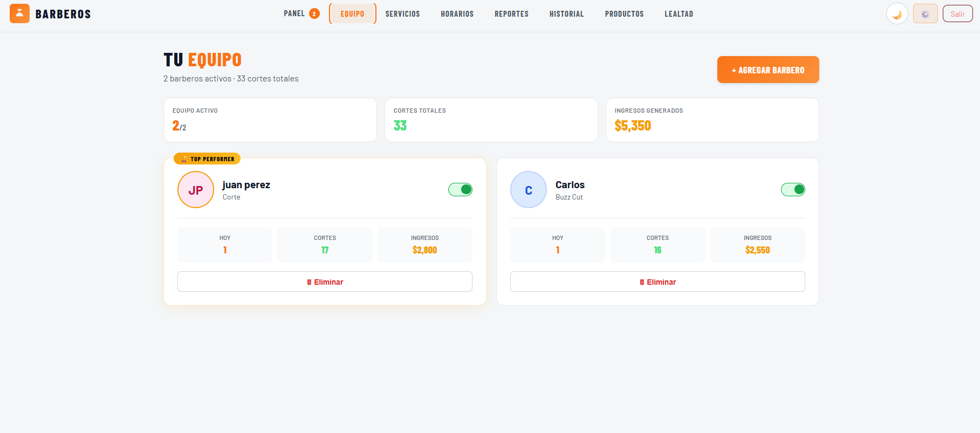Screen dimensions: 980x433
Task: Go to Servicios tab
Action: pos(402,14)
